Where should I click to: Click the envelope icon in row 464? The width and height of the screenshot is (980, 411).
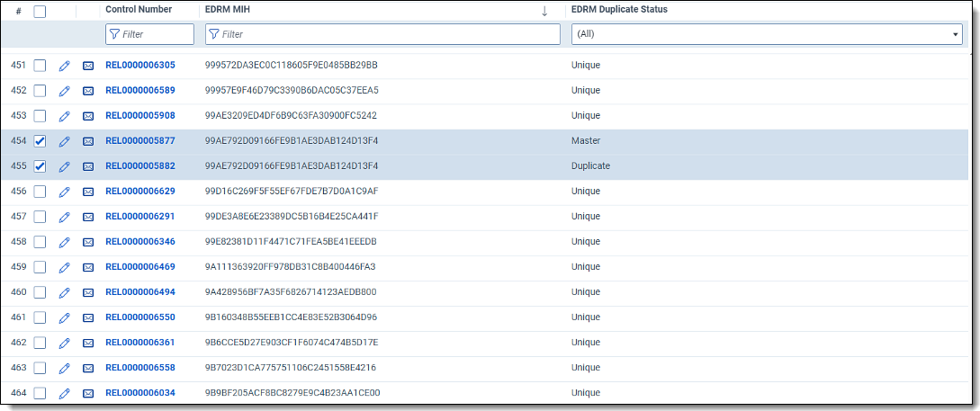(88, 393)
